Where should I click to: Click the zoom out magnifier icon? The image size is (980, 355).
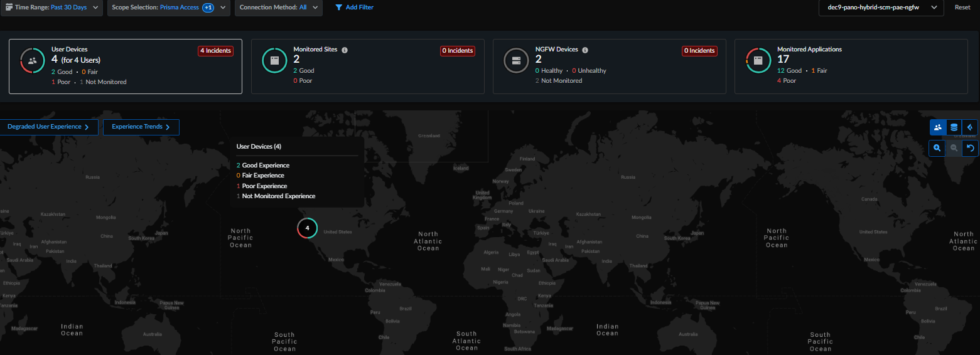coord(954,148)
